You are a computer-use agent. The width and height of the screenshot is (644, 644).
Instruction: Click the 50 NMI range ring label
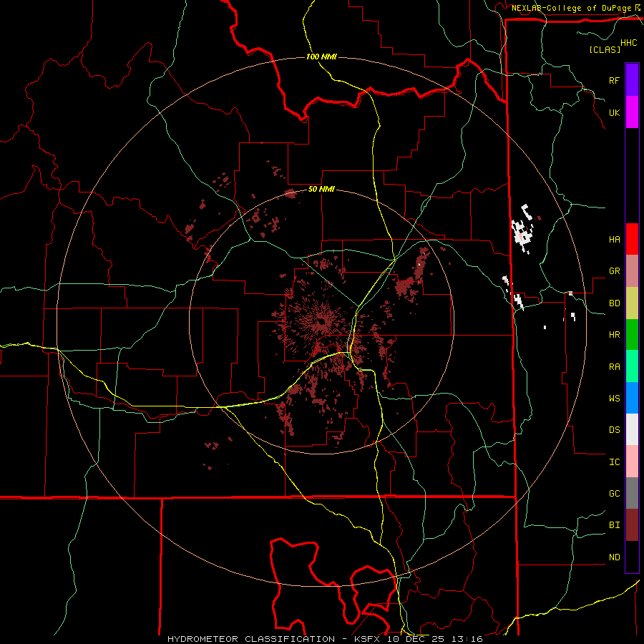point(321,190)
